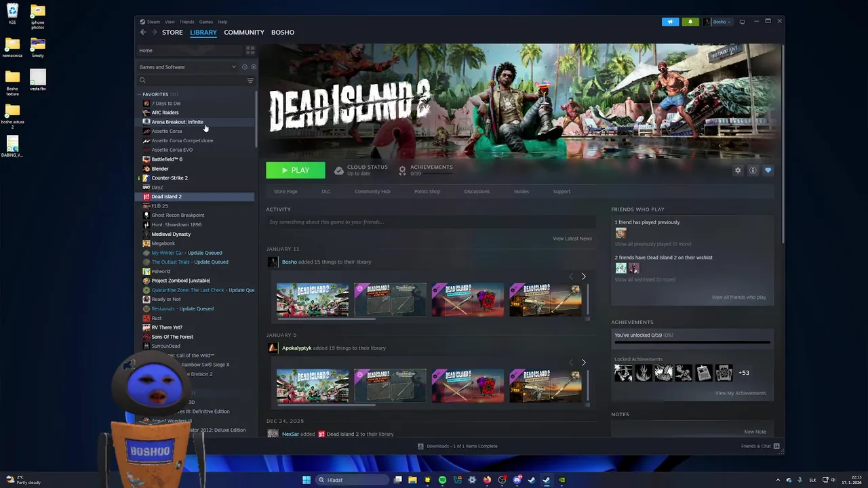Viewport: 868px width, 488px height.
Task: Open the green notifications bell
Action: point(690,22)
